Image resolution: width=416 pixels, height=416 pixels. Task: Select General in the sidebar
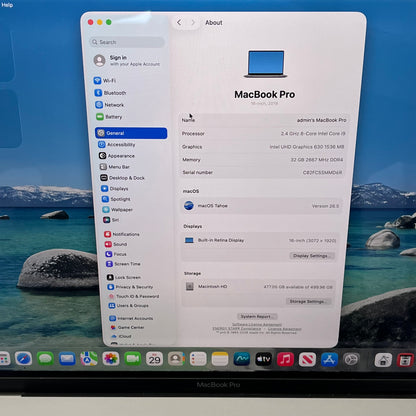coord(131,133)
